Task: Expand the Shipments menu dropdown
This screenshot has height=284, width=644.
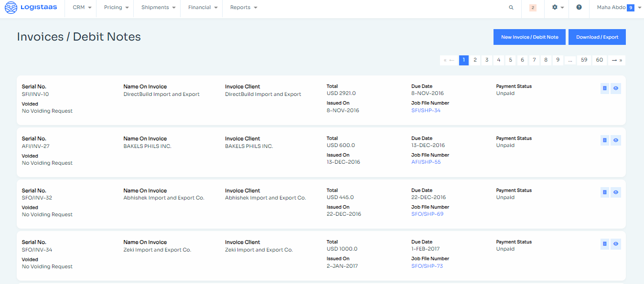Action: click(157, 8)
